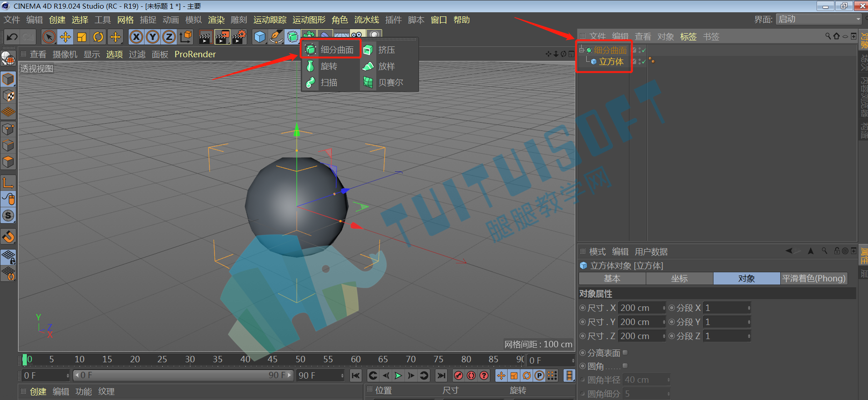Enable the 分离表面 checkbox
The height and width of the screenshot is (400, 868).
tap(625, 353)
